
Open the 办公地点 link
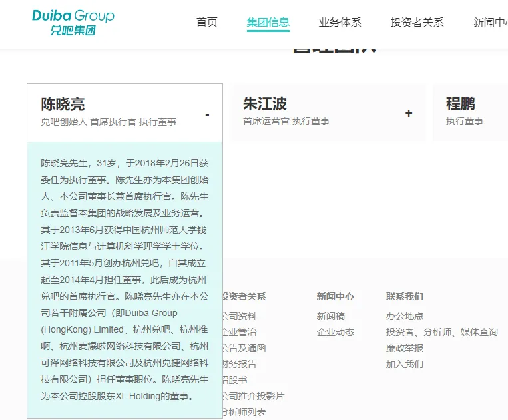[405, 316]
